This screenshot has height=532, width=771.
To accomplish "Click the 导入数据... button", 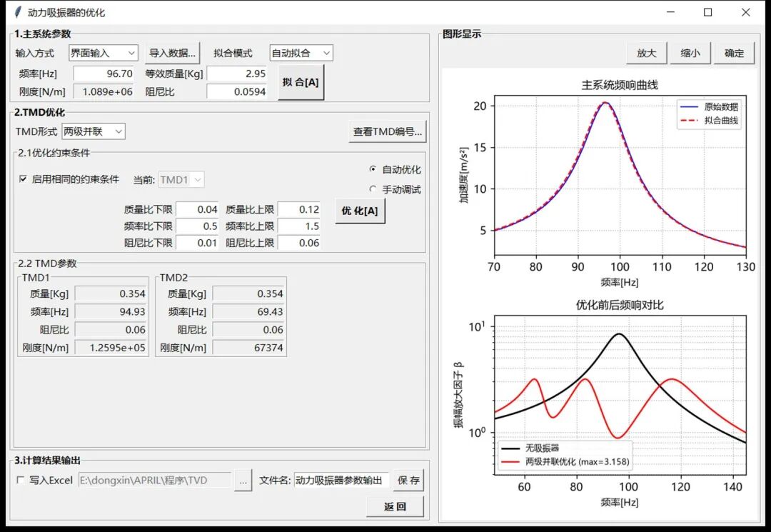I will point(172,53).
